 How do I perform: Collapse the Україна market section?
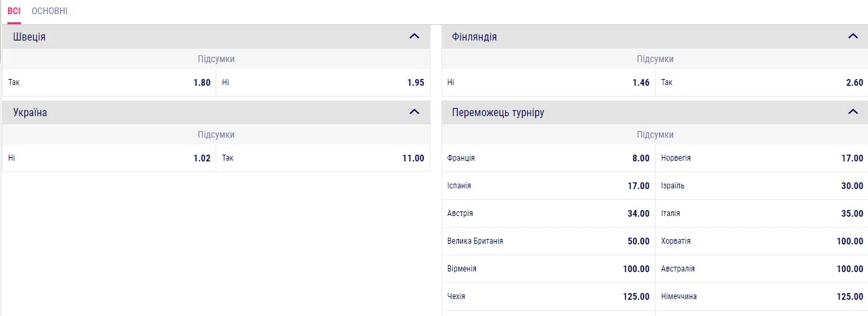tap(414, 112)
